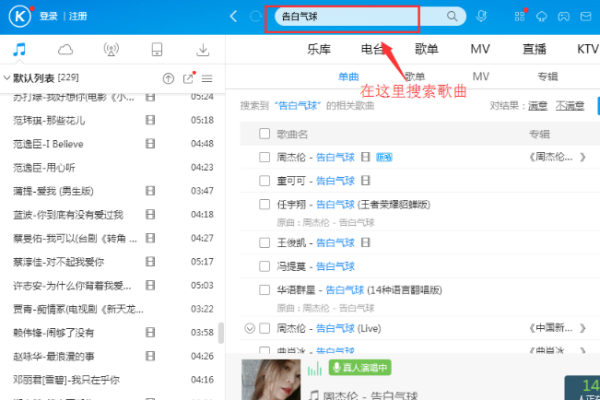Click MV icon next to 周杰伦 - 告白气球 result
This screenshot has width=600, height=400.
point(366,157)
